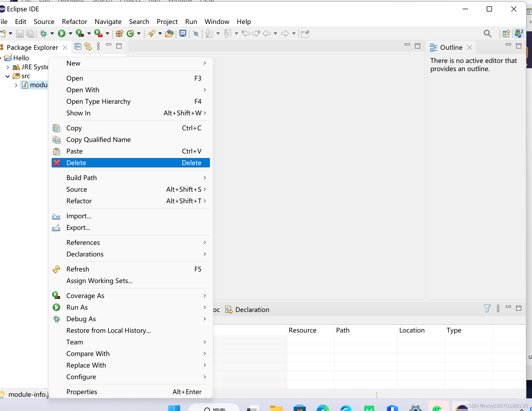Click the green Run toolbar button
This screenshot has height=411, width=532.
[62, 33]
